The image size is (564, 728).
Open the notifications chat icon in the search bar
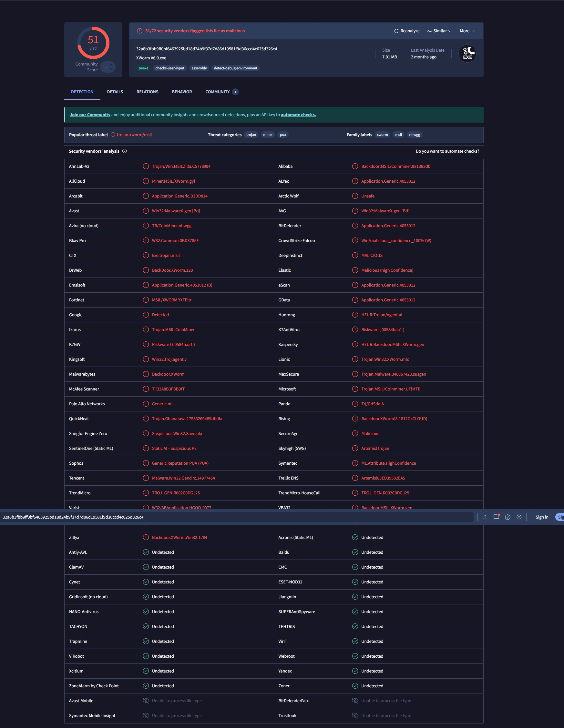[x=496, y=517]
